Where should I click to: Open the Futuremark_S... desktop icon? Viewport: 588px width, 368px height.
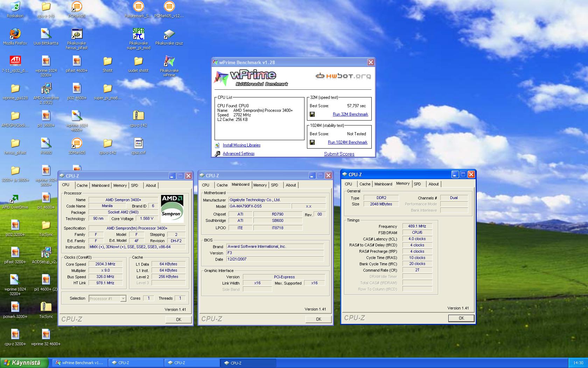138,7
